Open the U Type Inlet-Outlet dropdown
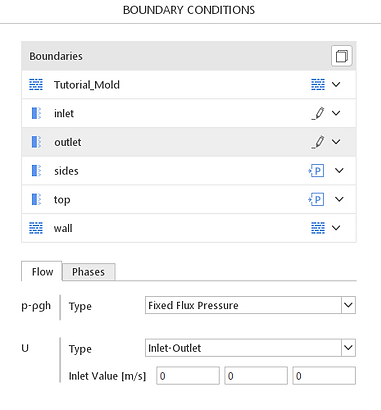 (250, 348)
